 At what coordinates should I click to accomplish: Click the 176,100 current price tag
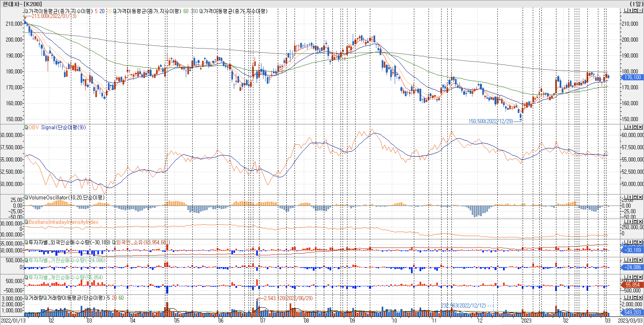[x=633, y=77]
